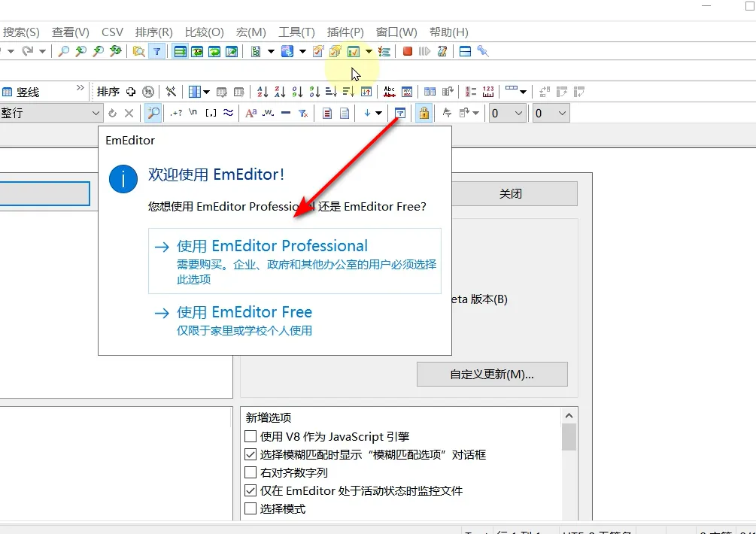Open the 宏(M) menu
The height and width of the screenshot is (534, 756).
click(x=250, y=32)
